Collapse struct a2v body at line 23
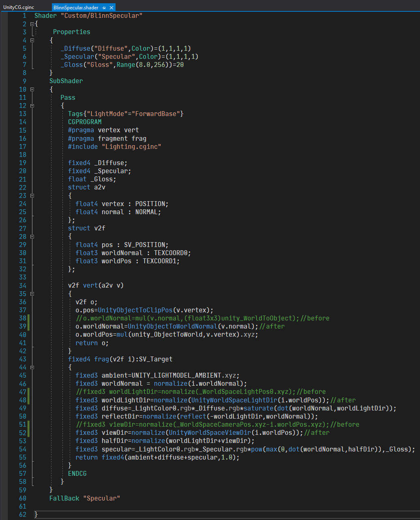This screenshot has width=420, height=520. click(x=32, y=196)
